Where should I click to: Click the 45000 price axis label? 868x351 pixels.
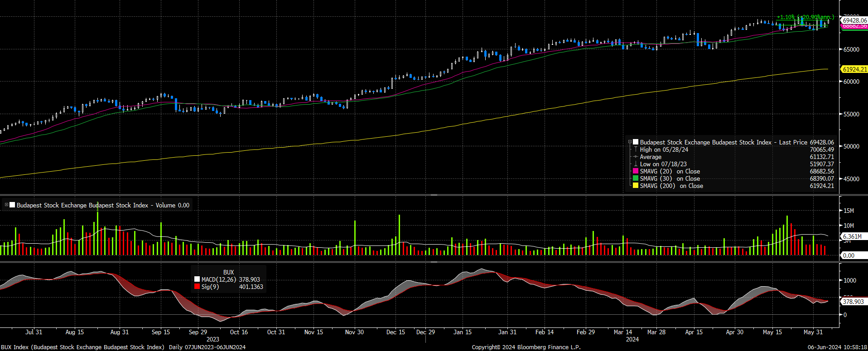(851, 179)
